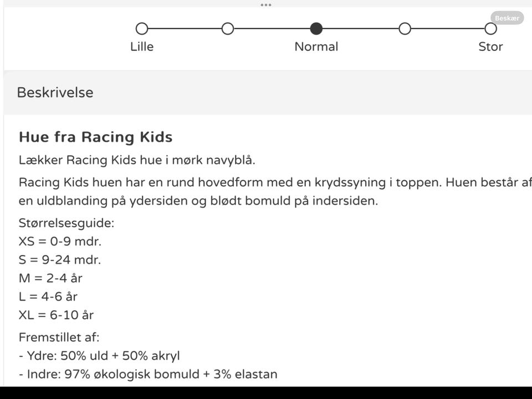
Task: Select the point between Lille and Normal
Action: click(228, 28)
